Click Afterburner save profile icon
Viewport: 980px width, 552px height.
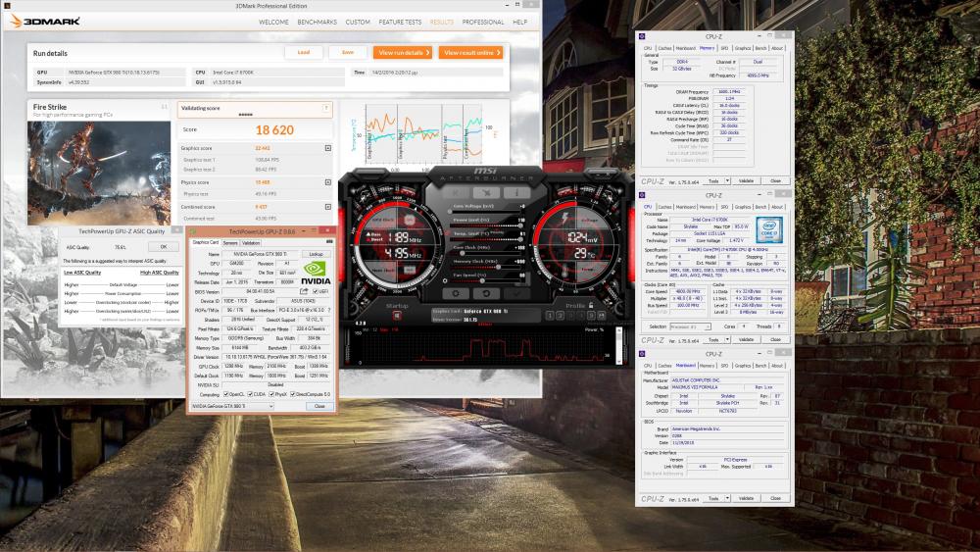pyautogui.click(x=602, y=316)
